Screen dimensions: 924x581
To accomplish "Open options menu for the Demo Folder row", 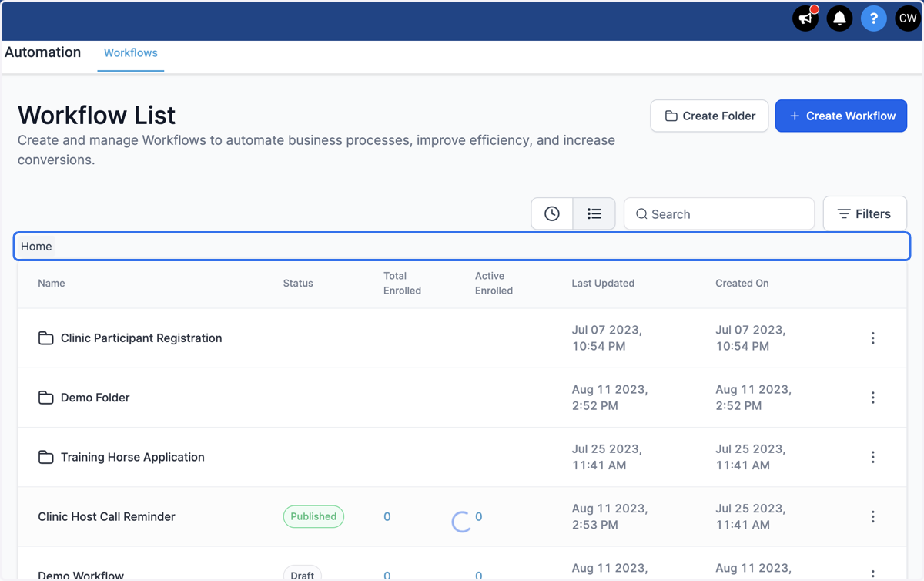I will tap(872, 398).
